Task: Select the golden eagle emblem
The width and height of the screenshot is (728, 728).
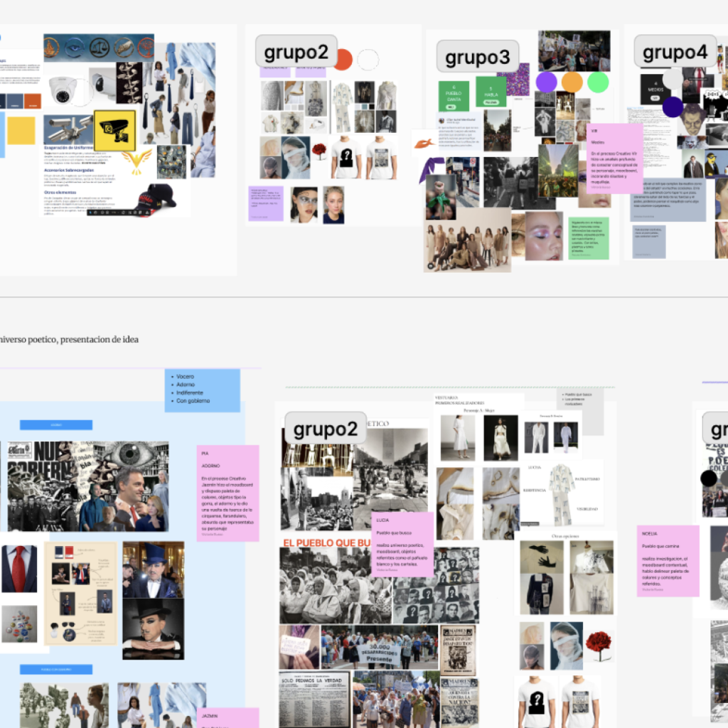Action: tap(136, 161)
